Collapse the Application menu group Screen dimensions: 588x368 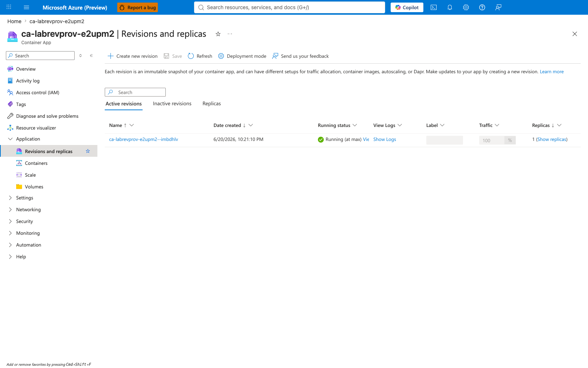point(10,139)
